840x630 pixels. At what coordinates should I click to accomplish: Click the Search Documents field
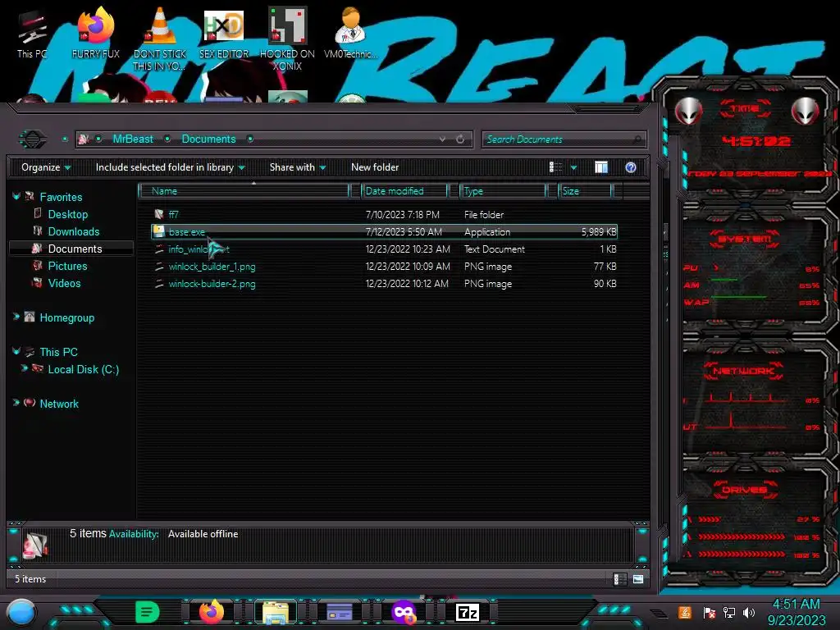click(564, 139)
